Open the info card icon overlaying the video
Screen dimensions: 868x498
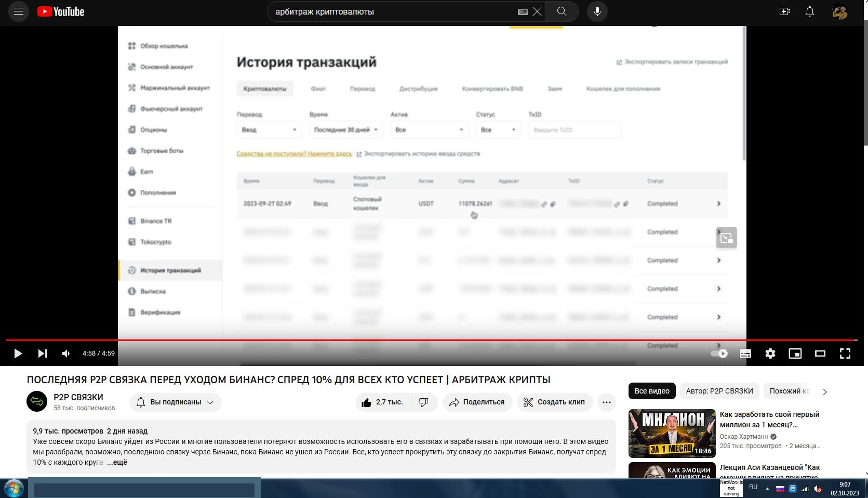click(727, 238)
